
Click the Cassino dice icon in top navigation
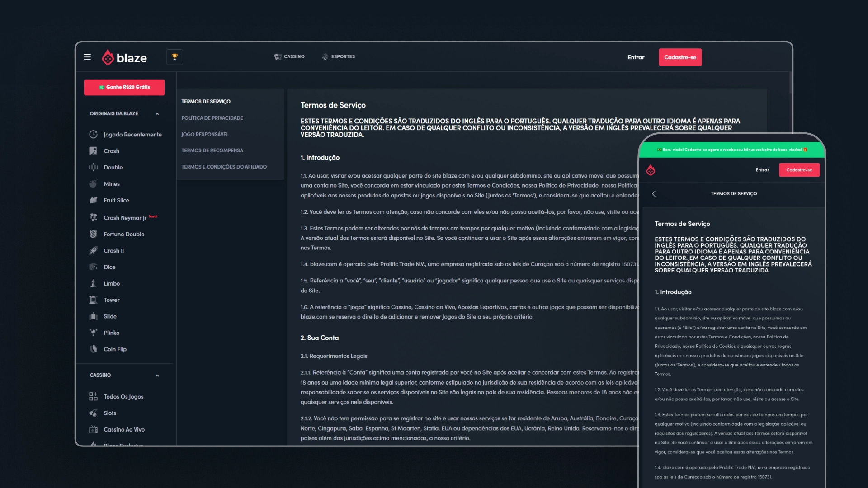[x=278, y=57]
